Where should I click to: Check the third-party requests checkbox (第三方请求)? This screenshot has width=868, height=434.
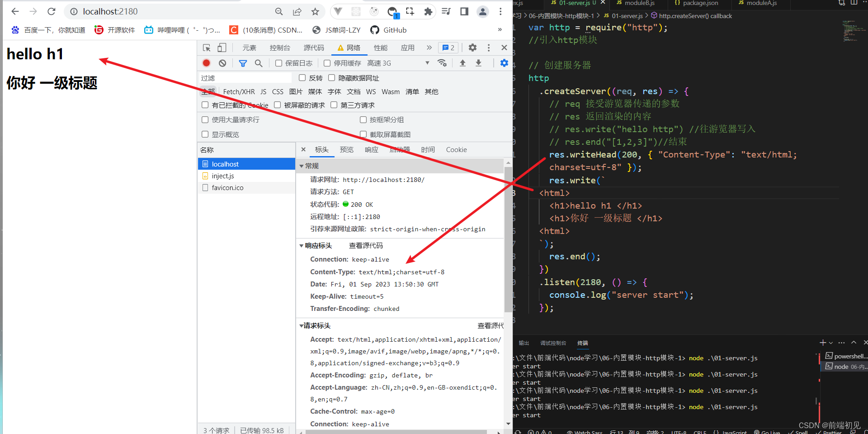tap(334, 105)
